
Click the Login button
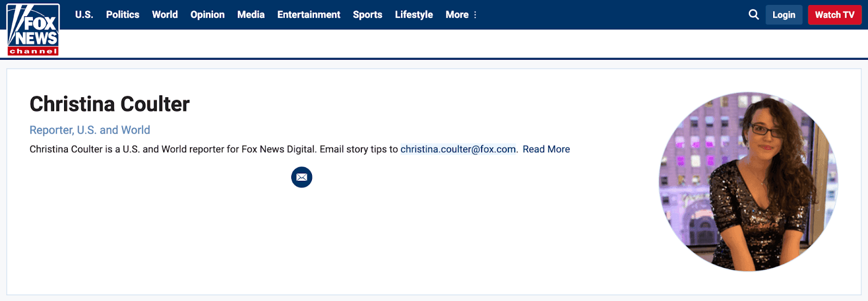[784, 15]
